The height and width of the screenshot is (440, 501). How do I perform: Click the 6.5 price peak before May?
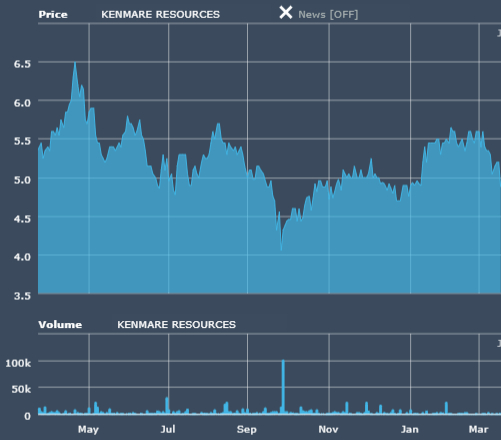(75, 63)
